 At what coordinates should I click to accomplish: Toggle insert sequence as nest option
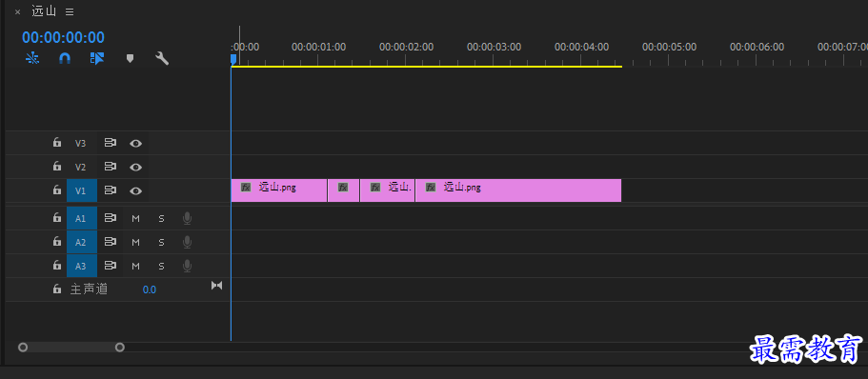(x=32, y=58)
